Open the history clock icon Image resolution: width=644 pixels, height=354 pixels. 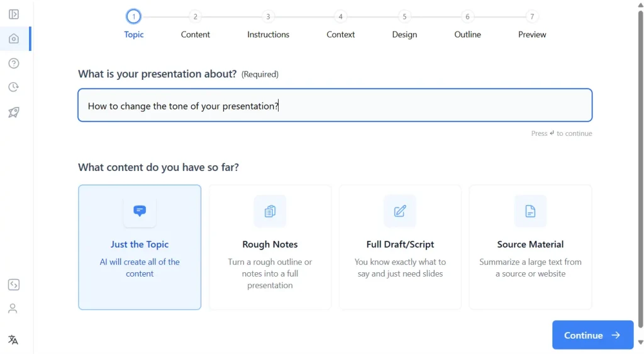tap(14, 87)
